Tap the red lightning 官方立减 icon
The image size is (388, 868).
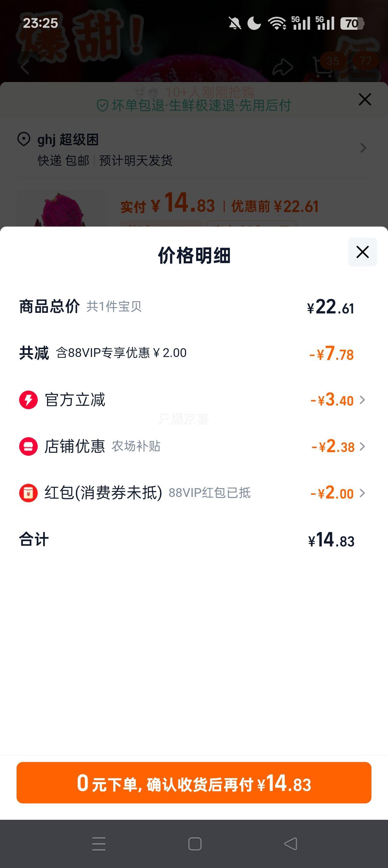[28, 400]
